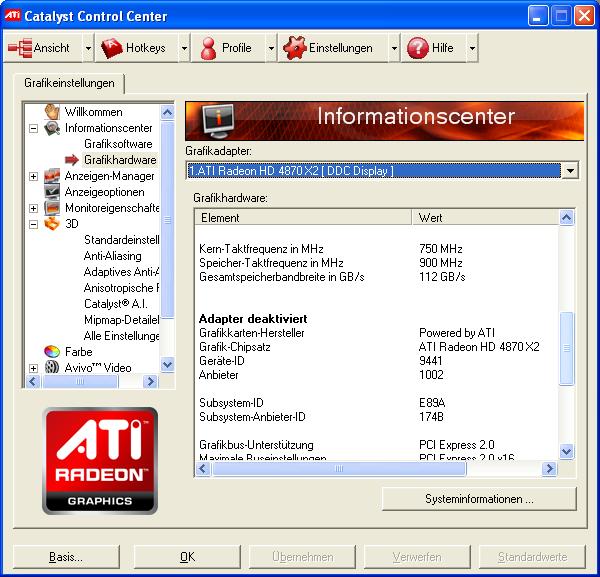This screenshot has height=577, width=600.
Task: Open the Hotkeys dropdown arrow
Action: click(184, 48)
